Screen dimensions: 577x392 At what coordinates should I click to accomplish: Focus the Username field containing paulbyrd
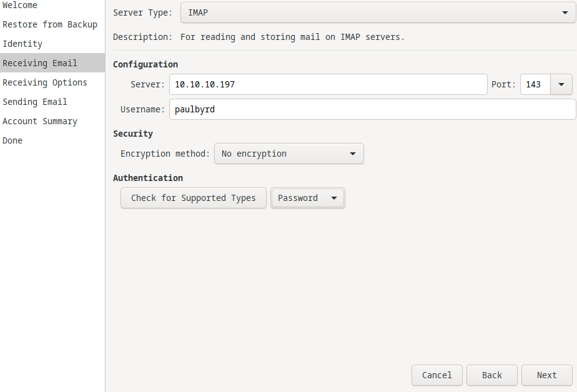(372, 109)
